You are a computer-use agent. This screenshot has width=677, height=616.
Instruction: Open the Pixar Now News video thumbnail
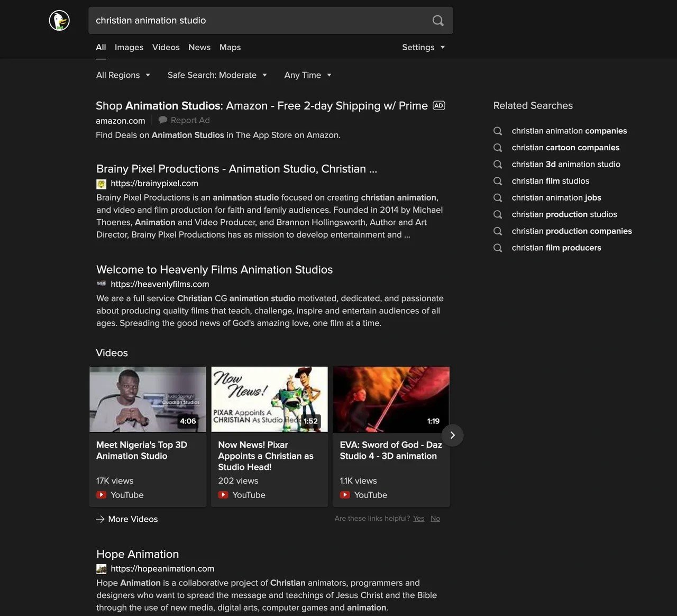point(269,400)
